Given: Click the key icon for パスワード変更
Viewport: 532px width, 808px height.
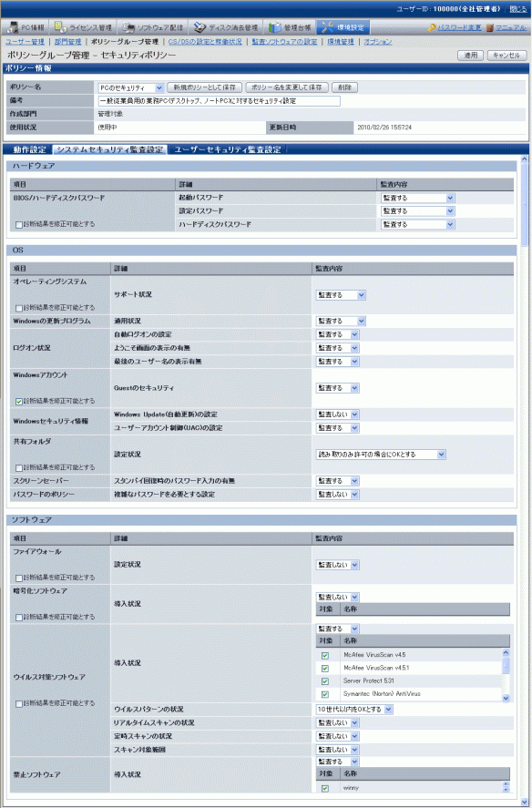Looking at the screenshot, I should coord(432,28).
